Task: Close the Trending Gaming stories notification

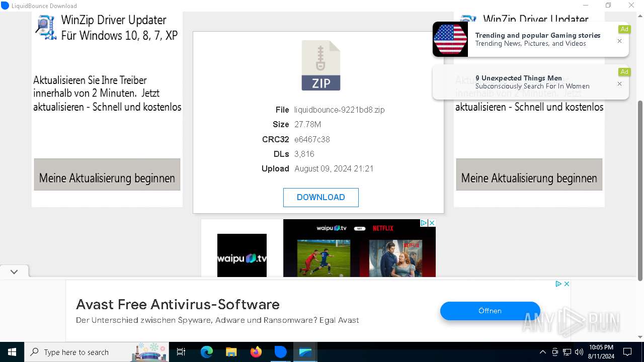Action: (x=619, y=41)
